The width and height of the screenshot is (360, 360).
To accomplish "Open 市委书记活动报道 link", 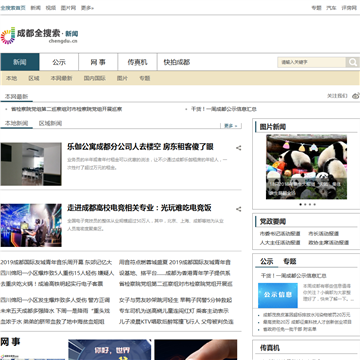I will pyautogui.click(x=280, y=234).
